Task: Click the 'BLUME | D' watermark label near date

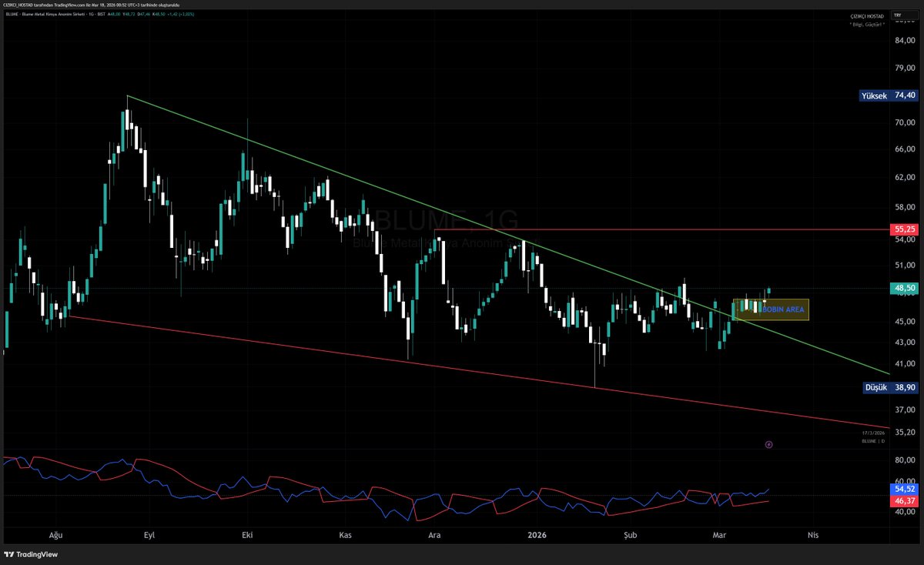Action: click(x=873, y=441)
